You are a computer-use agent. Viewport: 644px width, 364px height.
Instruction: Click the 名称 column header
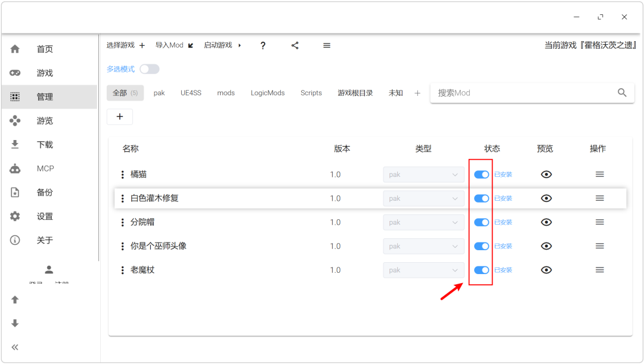[x=131, y=148]
